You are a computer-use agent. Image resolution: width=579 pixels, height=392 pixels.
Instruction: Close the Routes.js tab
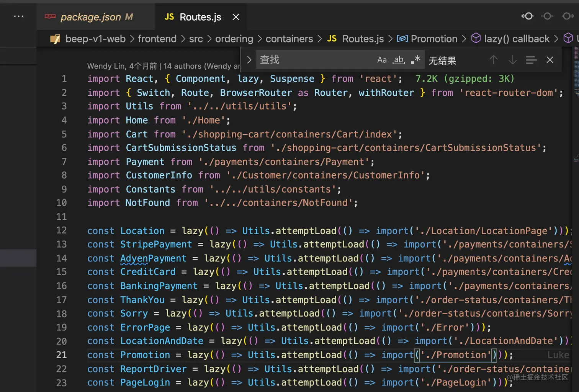click(236, 17)
